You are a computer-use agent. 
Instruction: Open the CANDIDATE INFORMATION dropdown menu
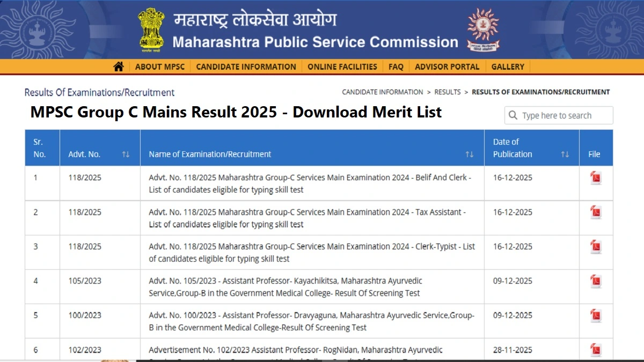(246, 66)
